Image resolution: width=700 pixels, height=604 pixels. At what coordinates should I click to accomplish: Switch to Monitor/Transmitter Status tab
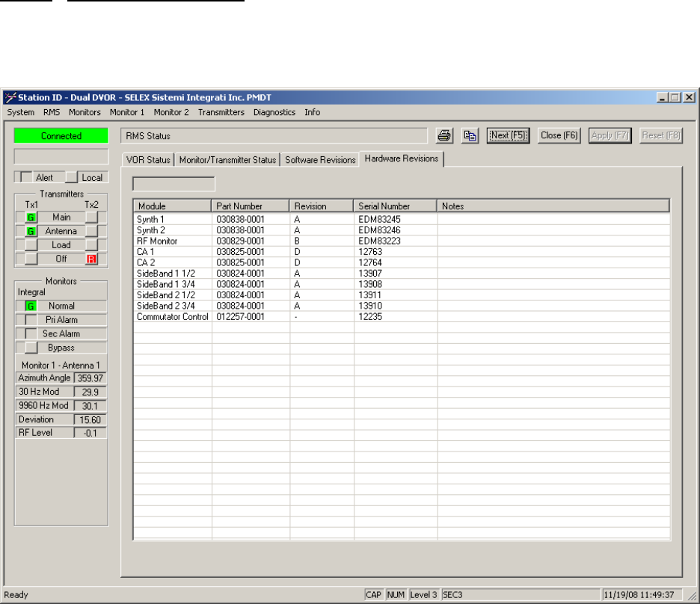[227, 160]
